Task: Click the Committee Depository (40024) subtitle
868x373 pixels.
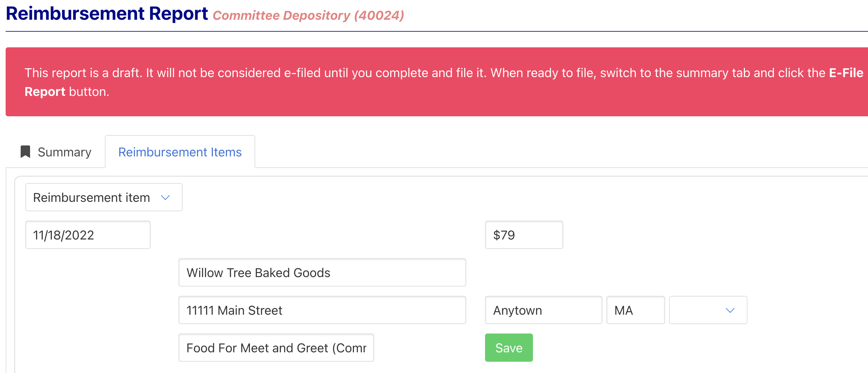Action: [x=308, y=15]
